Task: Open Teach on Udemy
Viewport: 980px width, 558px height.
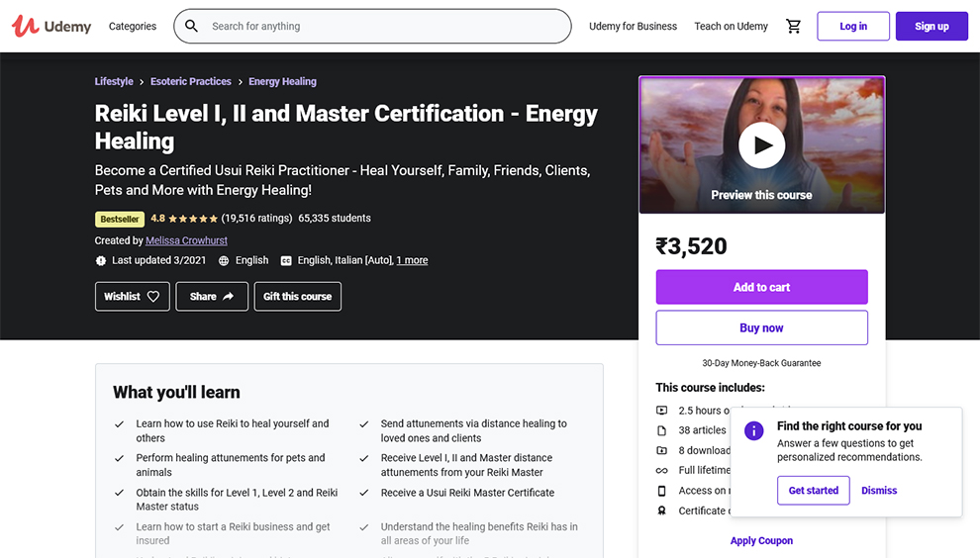Action: (732, 27)
